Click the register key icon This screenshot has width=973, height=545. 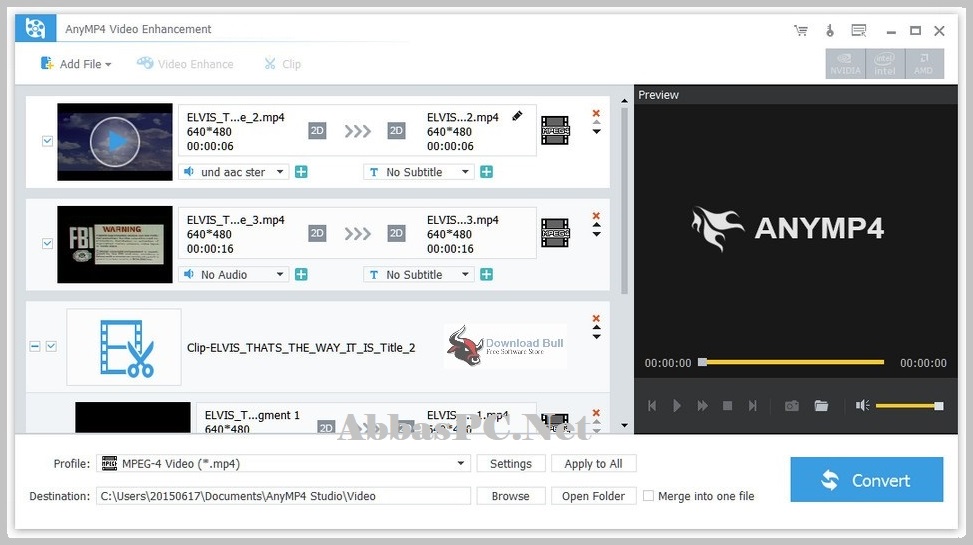click(x=830, y=30)
